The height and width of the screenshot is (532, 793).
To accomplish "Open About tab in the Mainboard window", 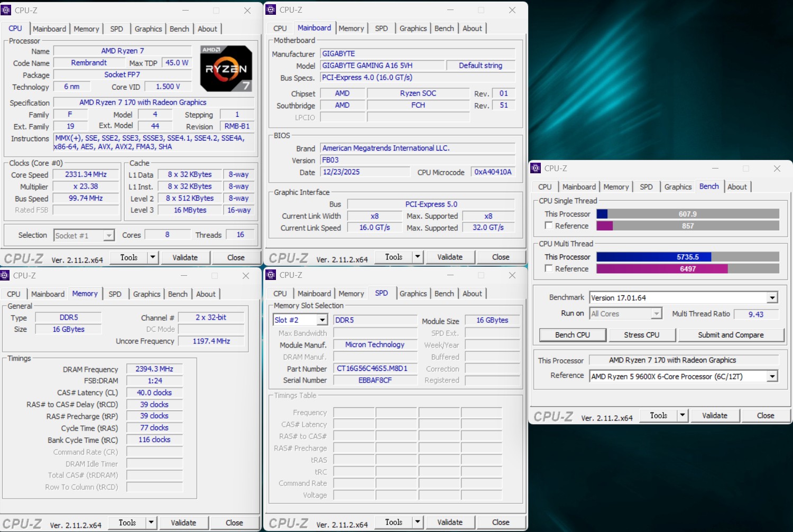I will point(472,29).
